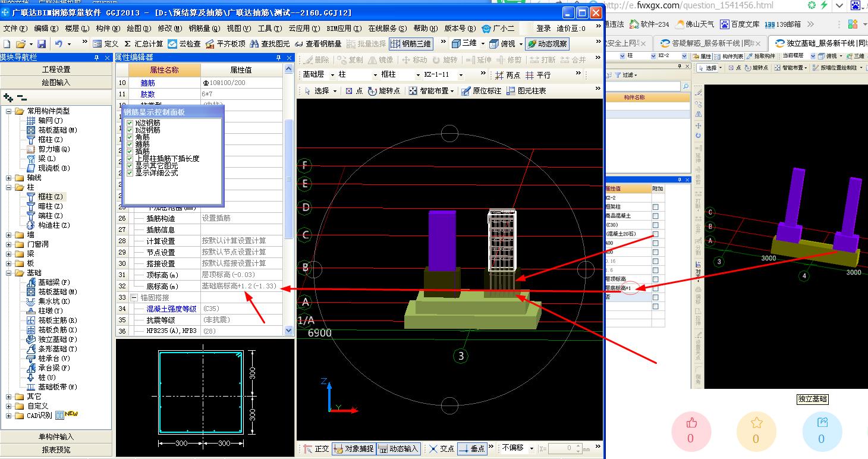Open 查找图元 find element tool
868x459 pixels.
270,44
